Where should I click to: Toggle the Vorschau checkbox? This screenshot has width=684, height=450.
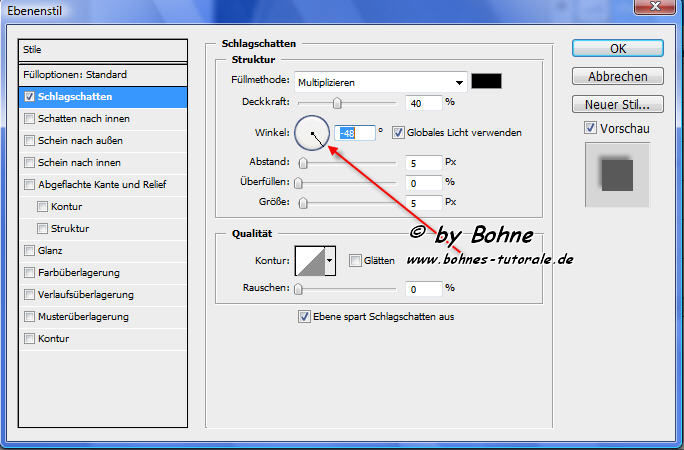pos(590,128)
